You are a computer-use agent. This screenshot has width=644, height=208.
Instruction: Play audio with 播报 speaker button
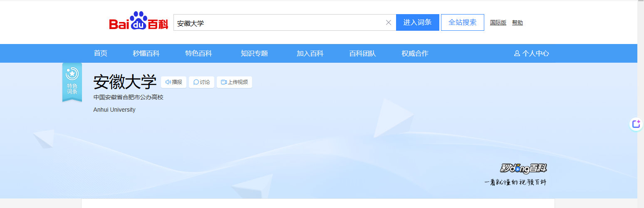point(173,82)
